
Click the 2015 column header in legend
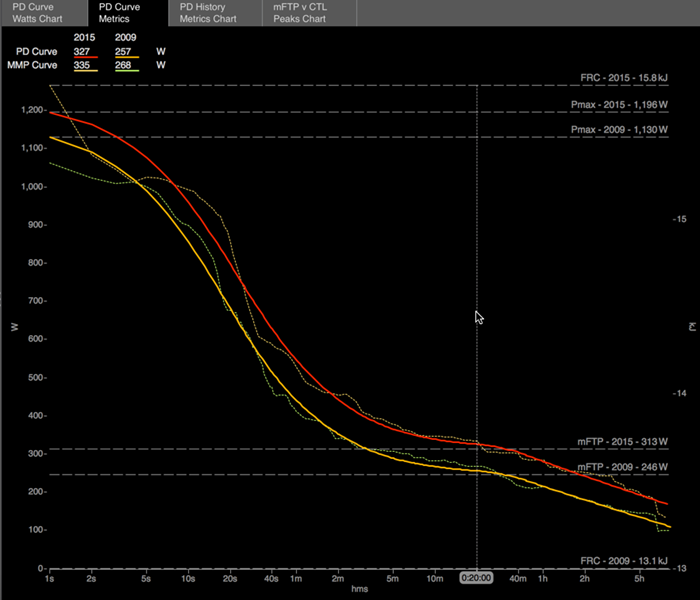coord(84,38)
